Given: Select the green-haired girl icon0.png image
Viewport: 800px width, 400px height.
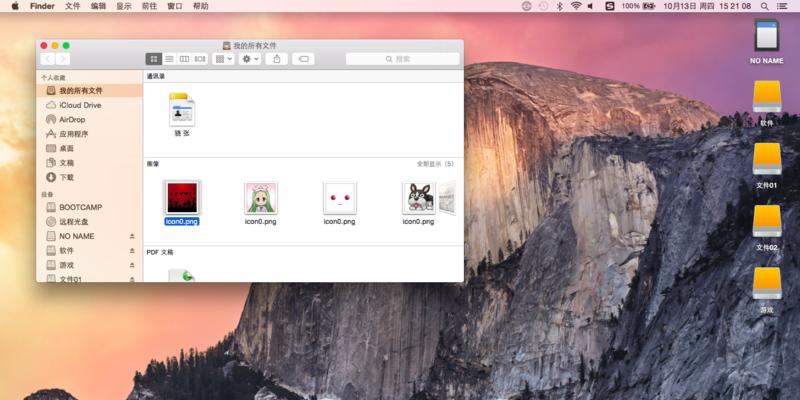Looking at the screenshot, I should click(261, 198).
